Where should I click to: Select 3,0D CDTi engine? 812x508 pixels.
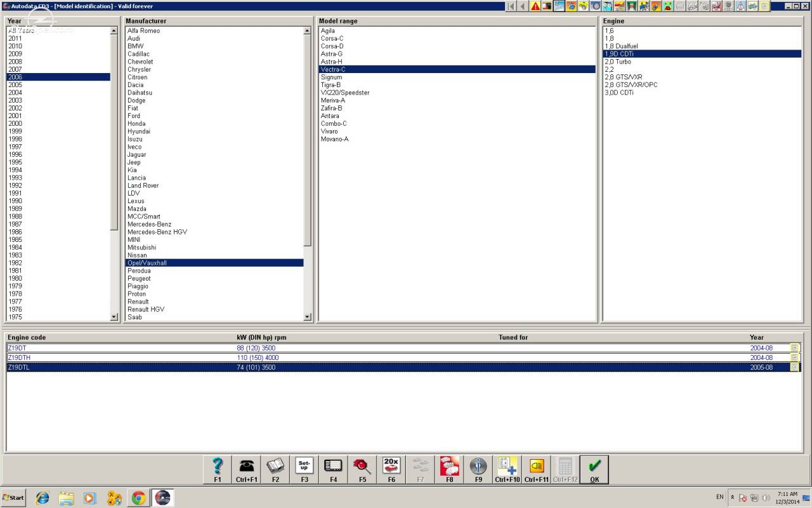click(x=702, y=93)
